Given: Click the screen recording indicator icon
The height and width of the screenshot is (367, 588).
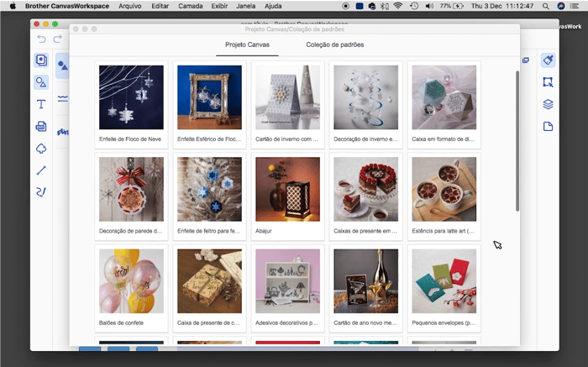Looking at the screenshot, I should tap(346, 6).
